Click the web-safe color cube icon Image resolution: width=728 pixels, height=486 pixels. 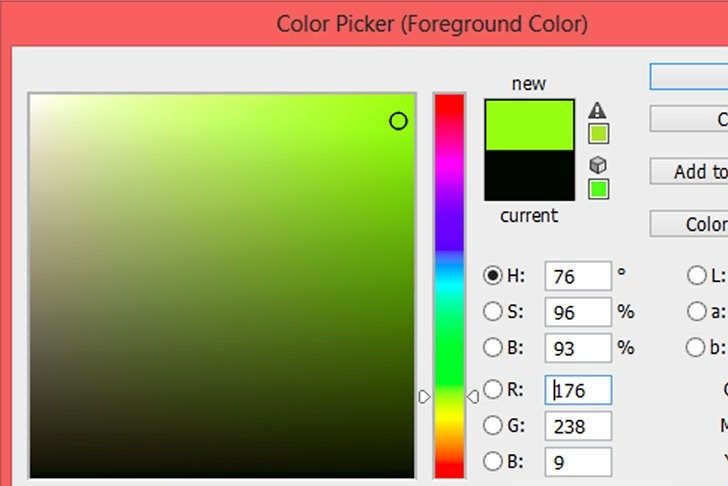(x=598, y=165)
